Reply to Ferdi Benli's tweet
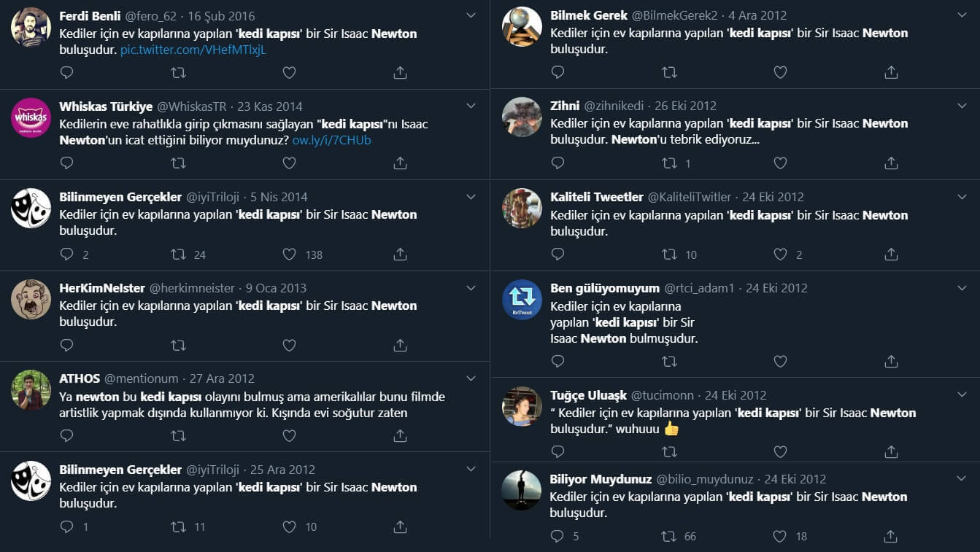The image size is (980, 552). (x=66, y=73)
